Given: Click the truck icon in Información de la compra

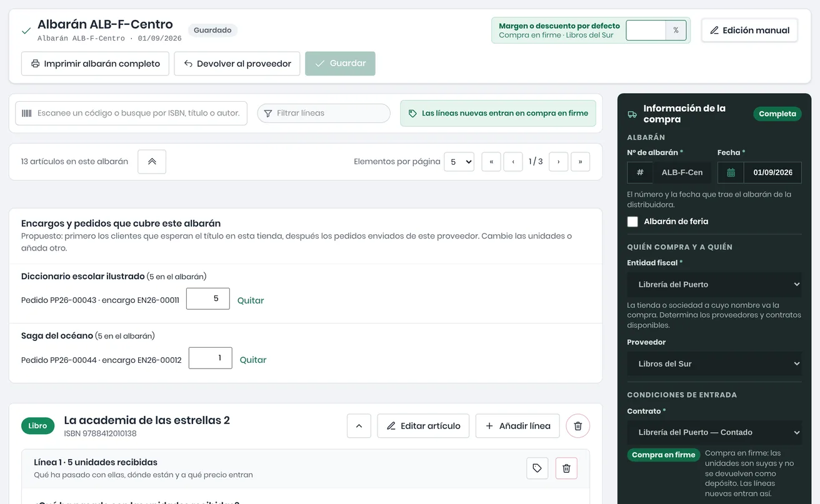Looking at the screenshot, I should coord(632,114).
